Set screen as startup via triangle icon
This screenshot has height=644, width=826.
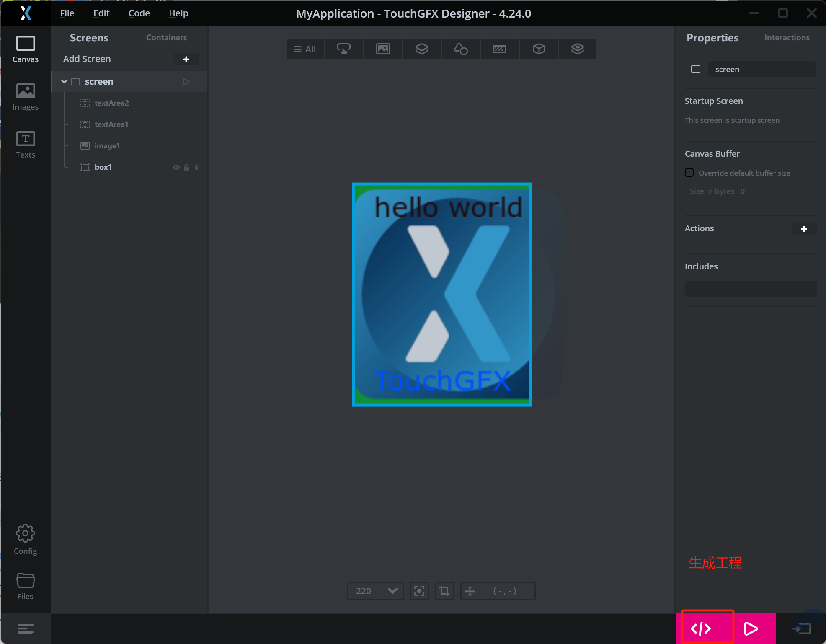pyautogui.click(x=186, y=82)
